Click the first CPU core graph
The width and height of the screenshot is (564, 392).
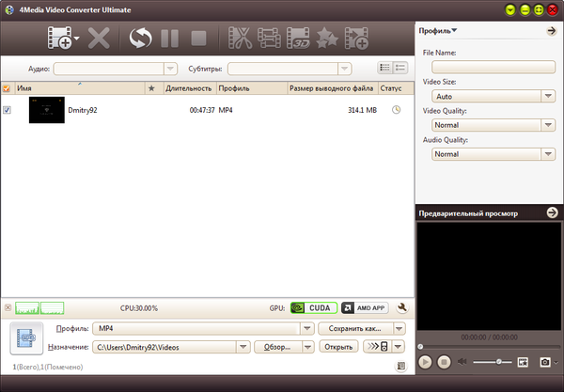(27, 308)
